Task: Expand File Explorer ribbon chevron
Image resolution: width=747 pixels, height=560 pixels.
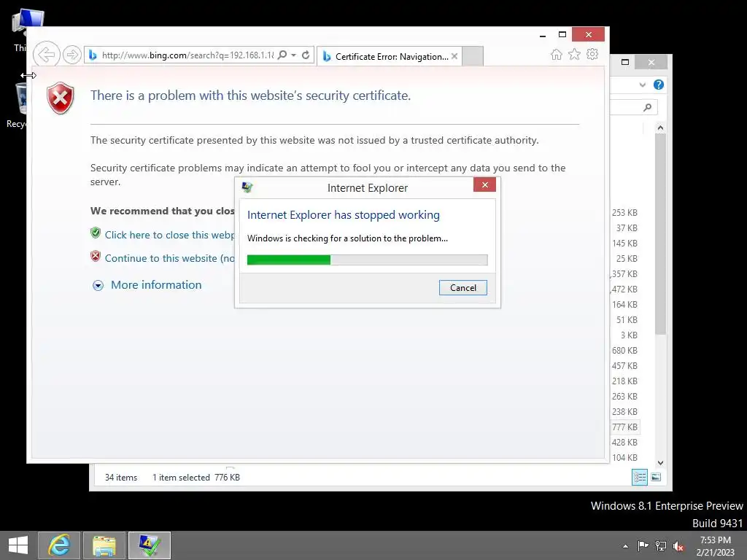Action: 643,85
